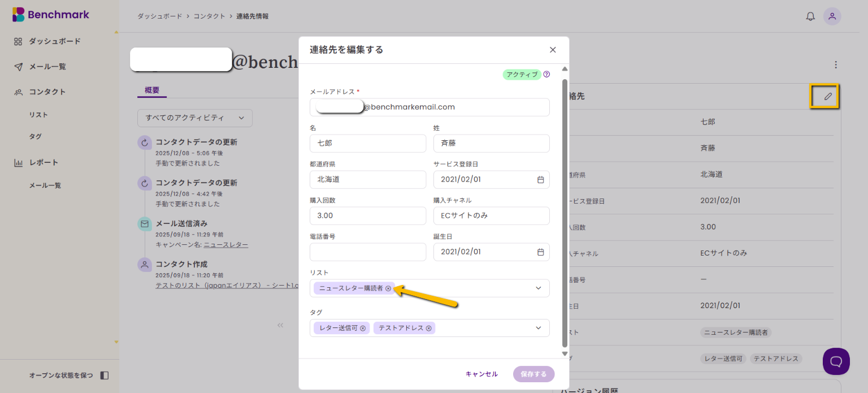Open the テストのリスト import file link
This screenshot has height=393, width=868.
point(227,286)
